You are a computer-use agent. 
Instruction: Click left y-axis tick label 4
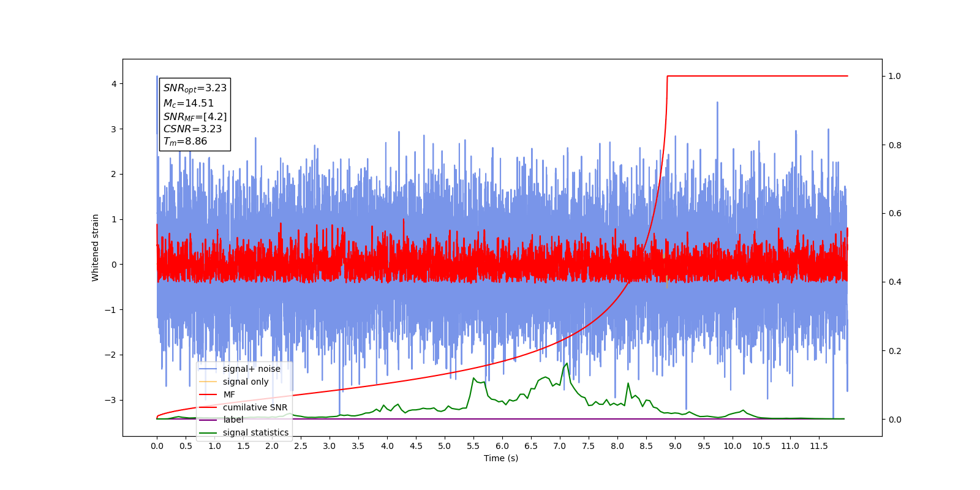click(114, 84)
